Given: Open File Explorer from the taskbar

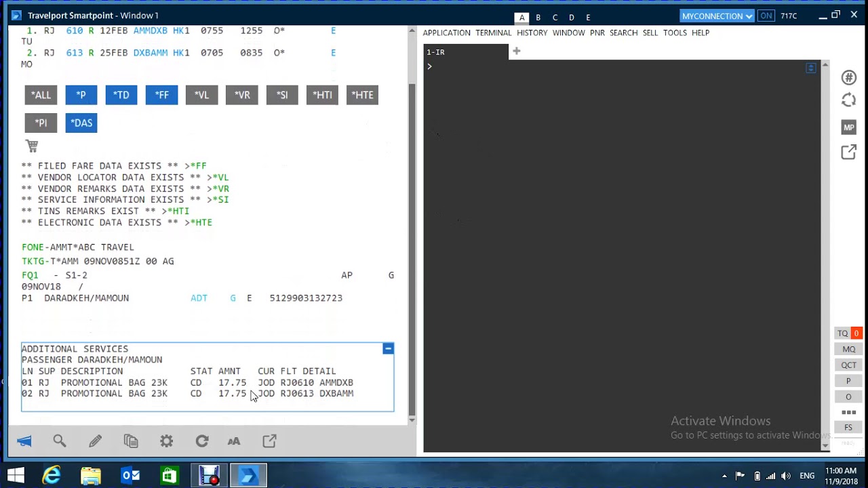Looking at the screenshot, I should 91,476.
